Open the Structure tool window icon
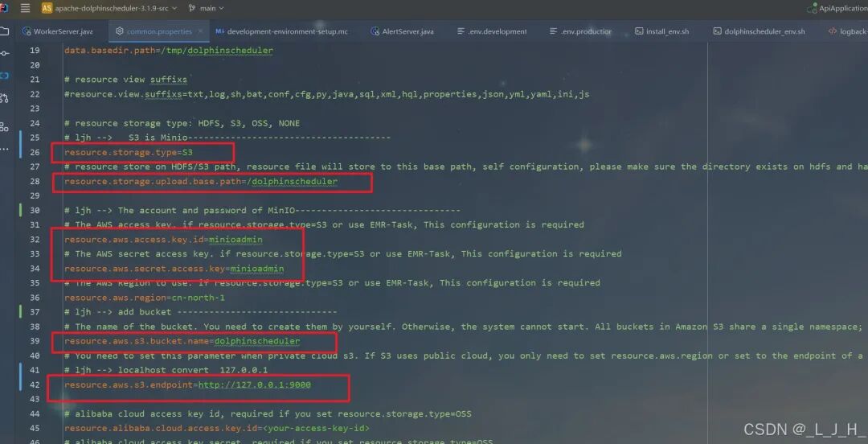Viewport: 868px width, 444px height. pyautogui.click(x=5, y=126)
